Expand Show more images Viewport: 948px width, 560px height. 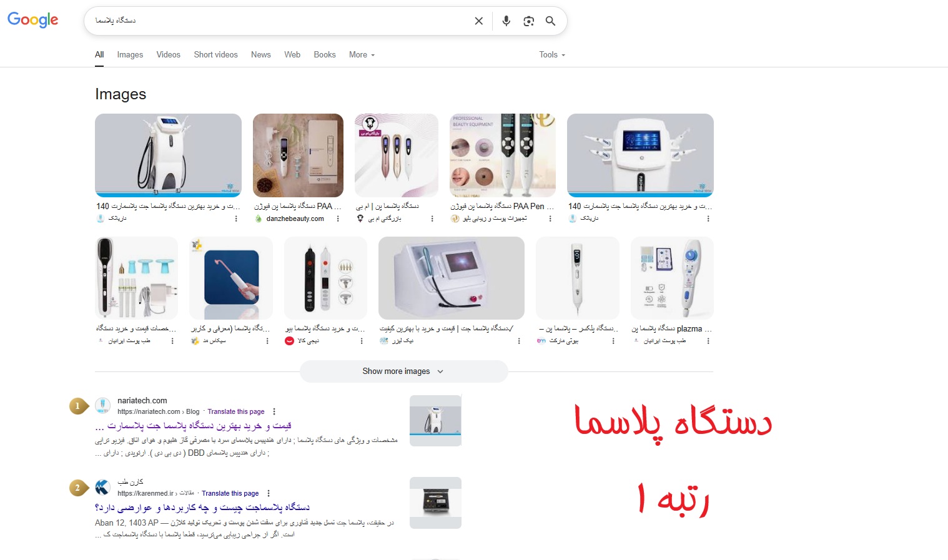(x=403, y=371)
